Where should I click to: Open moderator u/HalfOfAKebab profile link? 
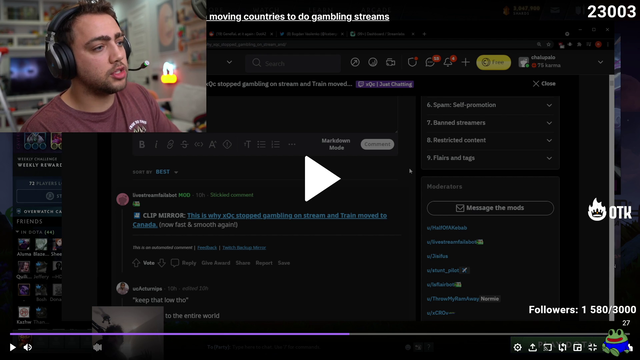pyautogui.click(x=447, y=228)
